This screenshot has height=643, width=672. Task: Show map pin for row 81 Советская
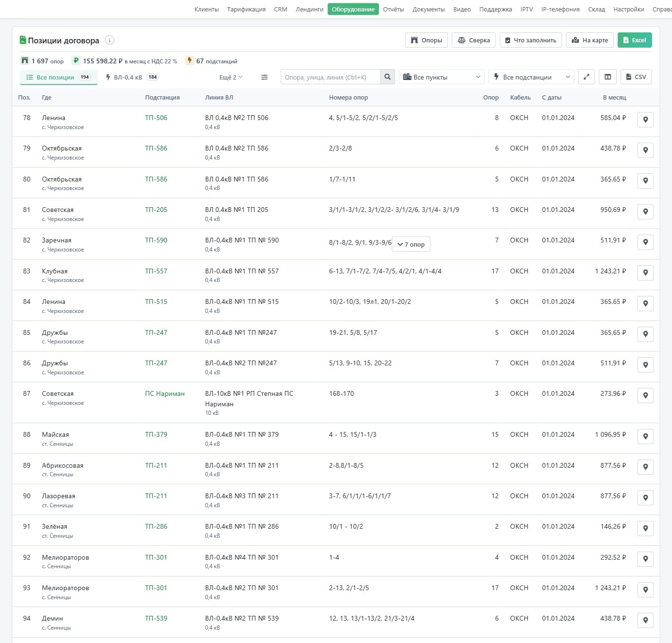click(x=645, y=211)
